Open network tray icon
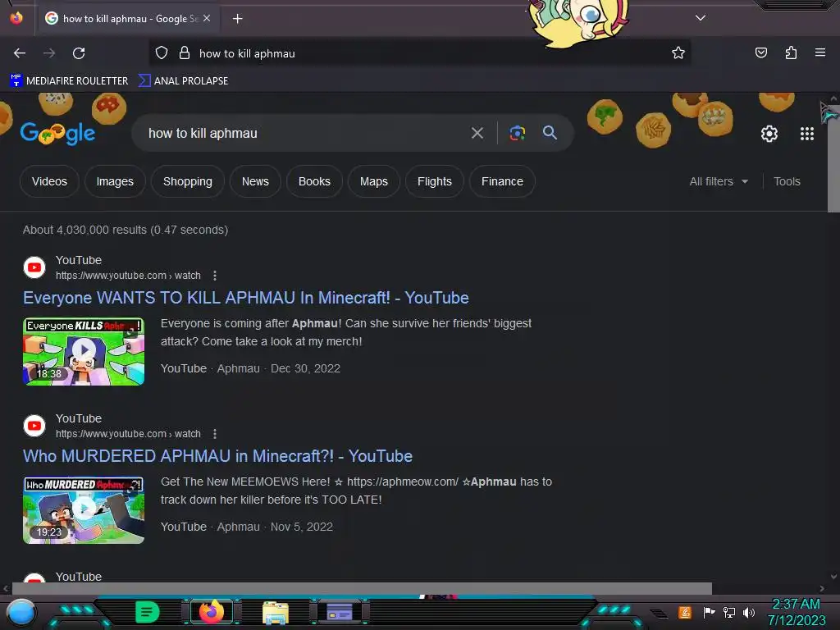The image size is (840, 630). point(729,612)
